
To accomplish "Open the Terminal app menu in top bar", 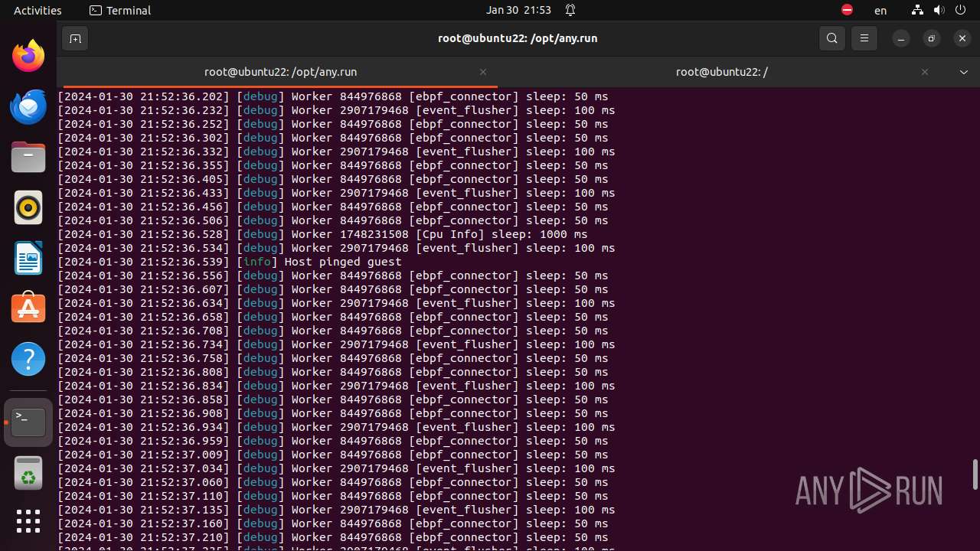I will [120, 10].
